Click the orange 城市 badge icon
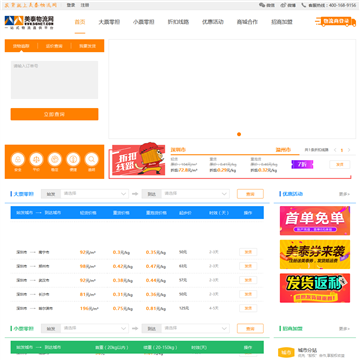This screenshot has width=360, height=360. [x=286, y=352]
